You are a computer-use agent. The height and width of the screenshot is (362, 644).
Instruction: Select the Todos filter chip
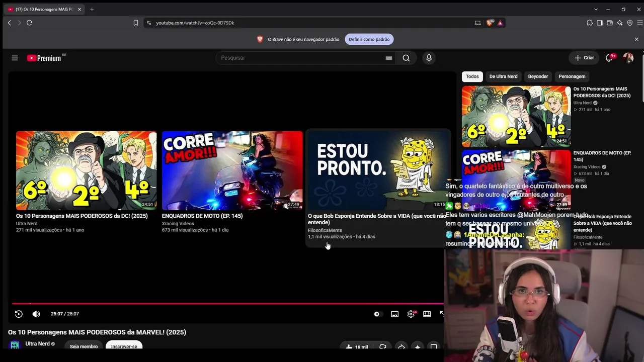coord(472,76)
